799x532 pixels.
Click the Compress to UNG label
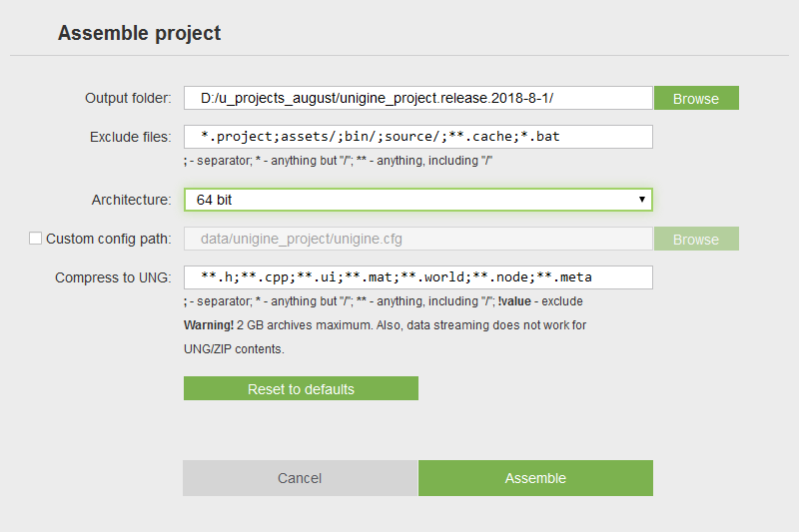113,277
